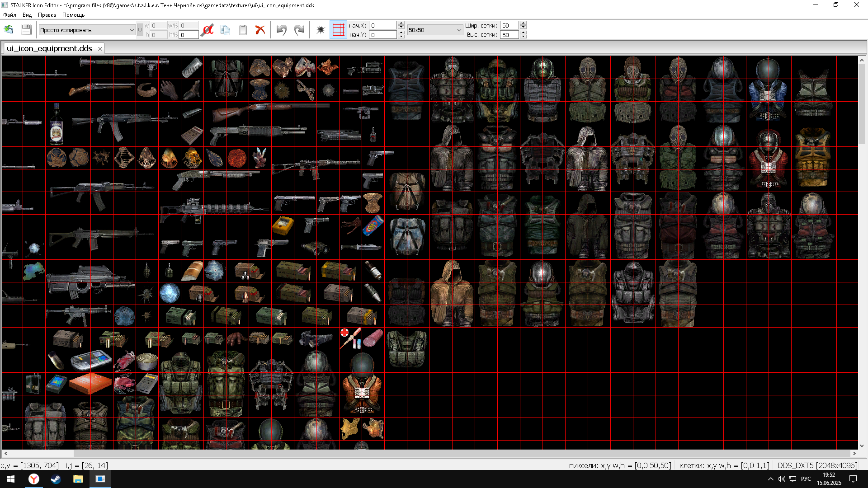Viewport: 868px width, 488px height.
Task: Toggle the U lock button beside w/h fields
Action: (x=140, y=30)
